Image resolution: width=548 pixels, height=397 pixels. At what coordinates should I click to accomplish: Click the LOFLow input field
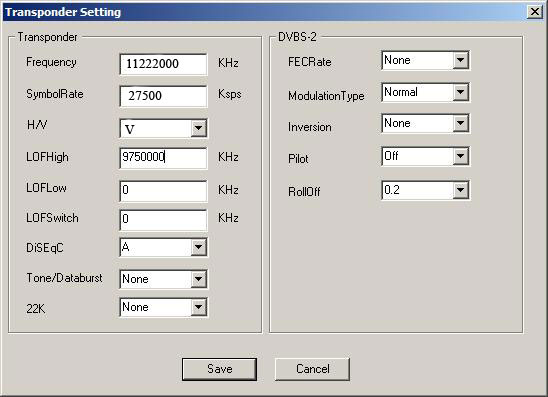point(163,190)
